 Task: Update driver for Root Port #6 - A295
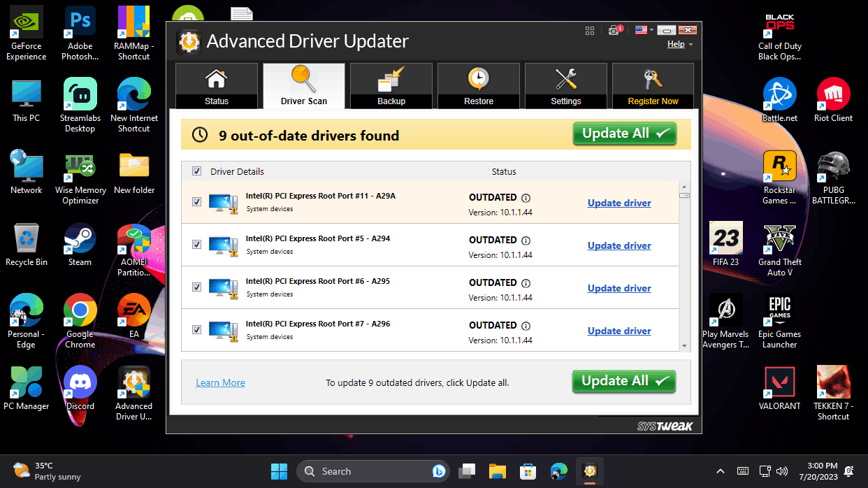[619, 288]
